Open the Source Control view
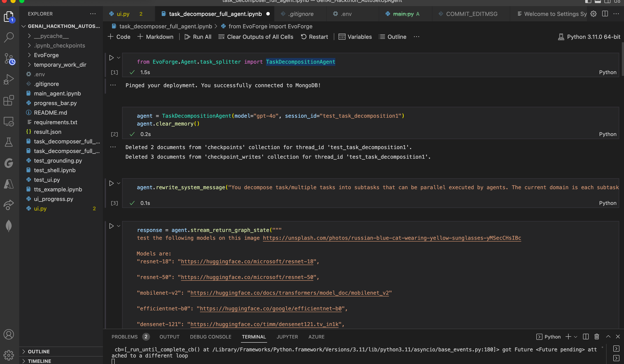Screen dimensions: 624x364 click(9, 59)
